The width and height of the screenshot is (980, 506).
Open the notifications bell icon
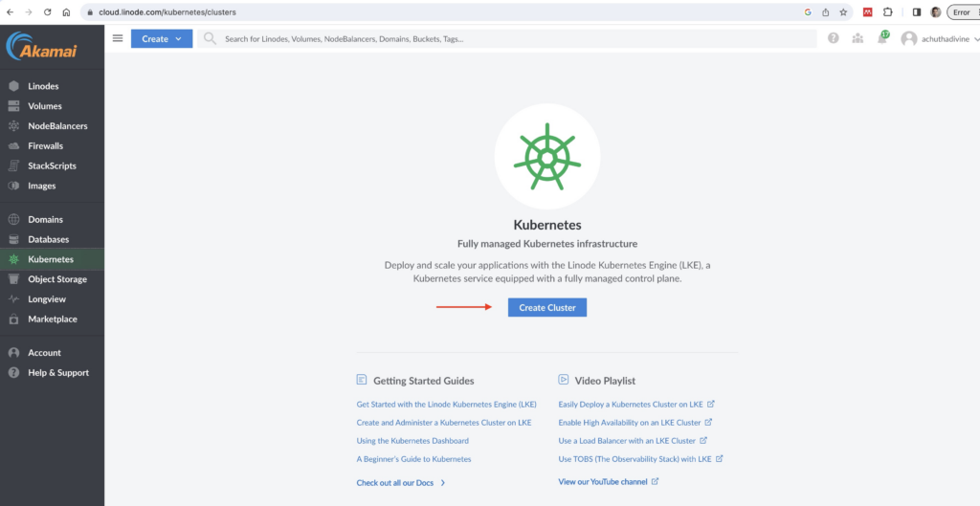pos(881,38)
